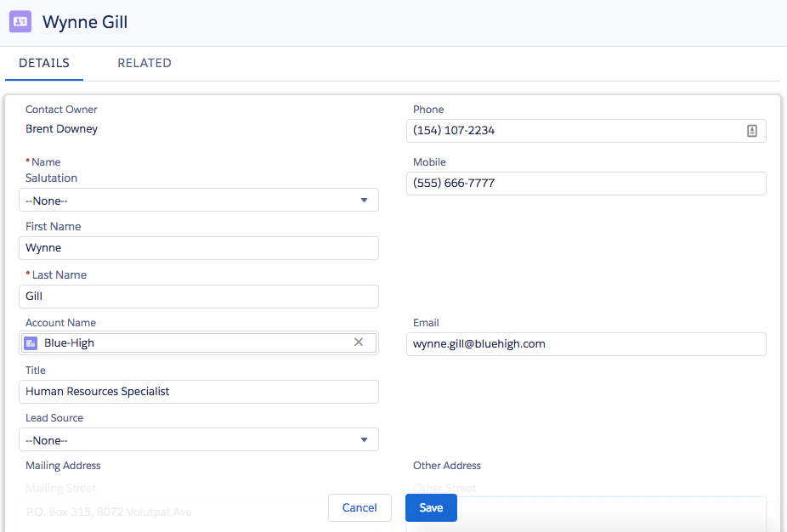This screenshot has width=787, height=532.
Task: Click the account icon next to Blue-High
Action: 31,342
